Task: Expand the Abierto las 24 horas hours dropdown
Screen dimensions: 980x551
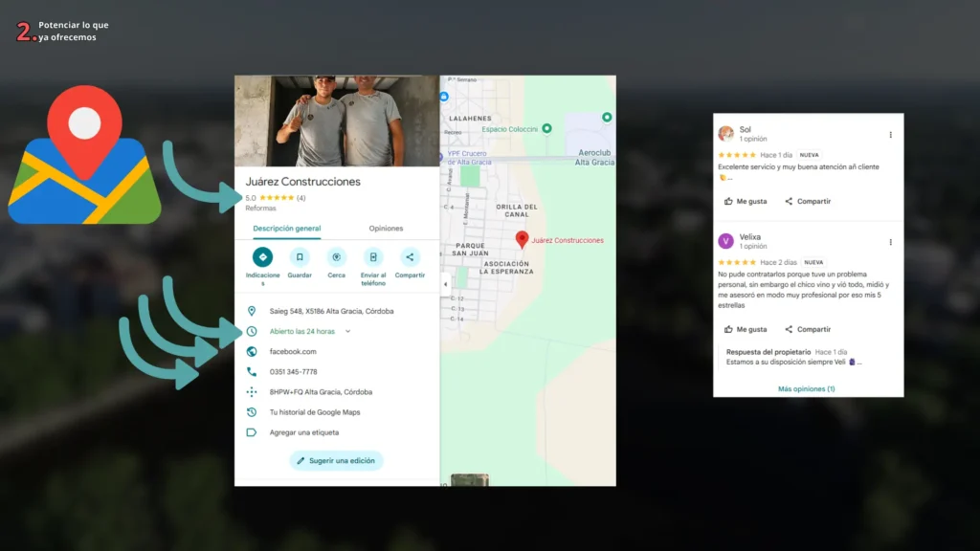Action: (347, 331)
